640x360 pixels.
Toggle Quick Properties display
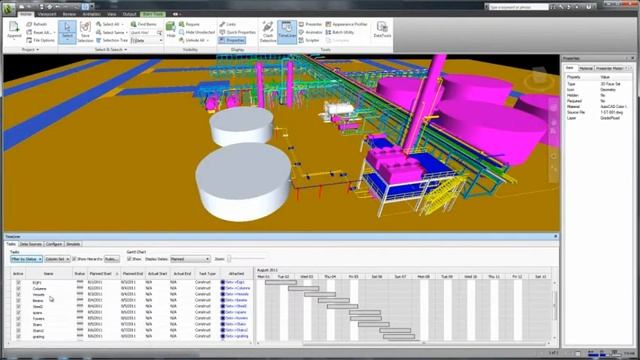[237, 32]
